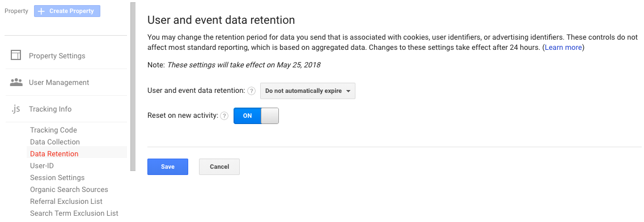Click the Property Settings layout icon
The width and height of the screenshot is (644, 222).
(x=16, y=55)
